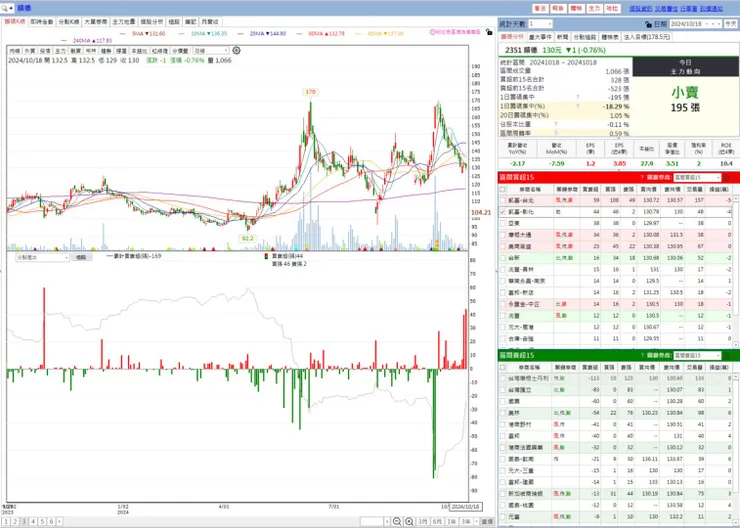
Task: Select the 分價量 indicator button
Action: click(180, 50)
